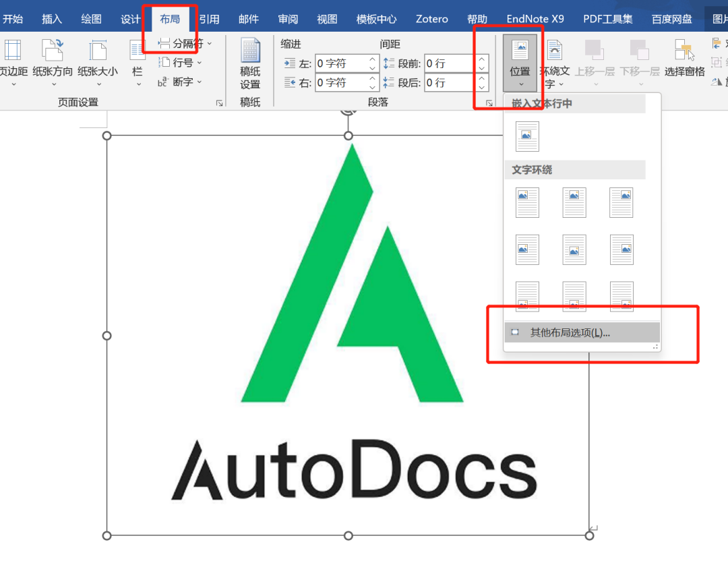Select bottom-left text wrapping position
This screenshot has width=728, height=565.
pyautogui.click(x=527, y=296)
